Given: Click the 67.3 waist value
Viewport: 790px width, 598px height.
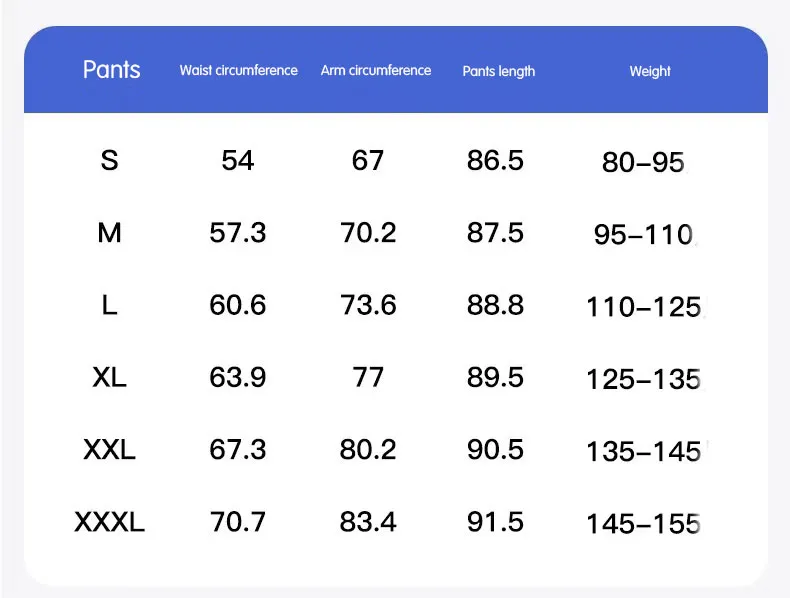Looking at the screenshot, I should 238,449.
